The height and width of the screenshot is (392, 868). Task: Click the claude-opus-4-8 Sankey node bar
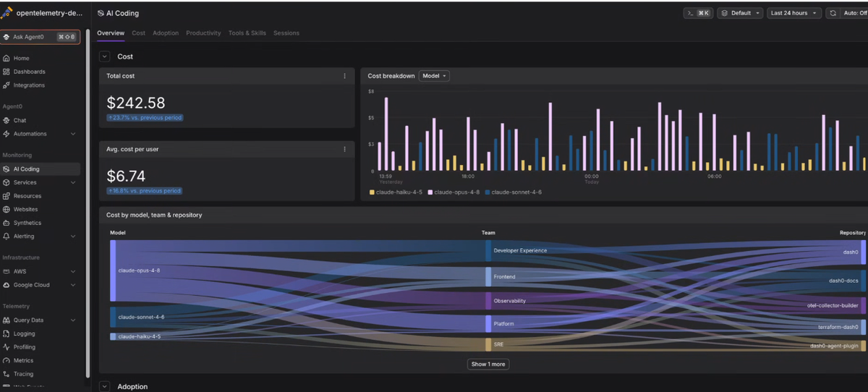pyautogui.click(x=113, y=270)
